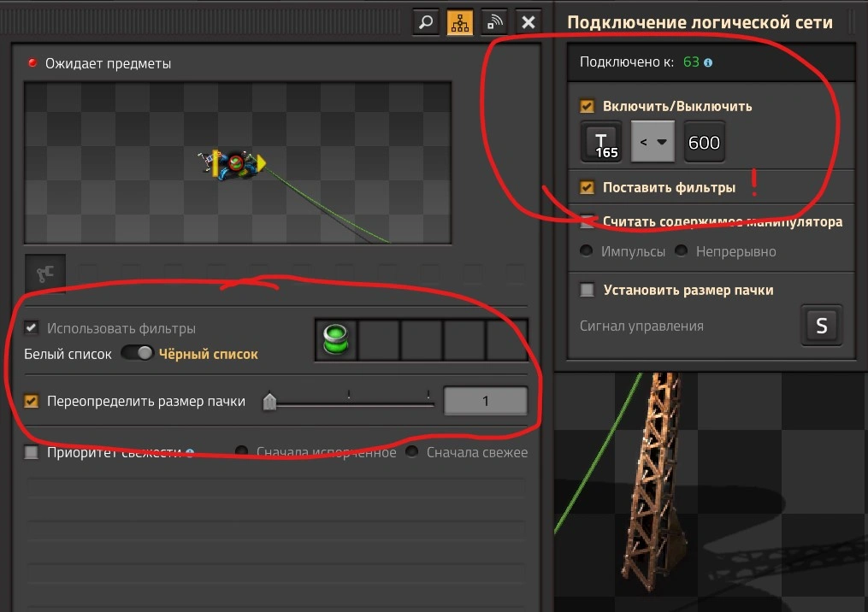Click the second empty filter slot
868x612 pixels.
(379, 340)
